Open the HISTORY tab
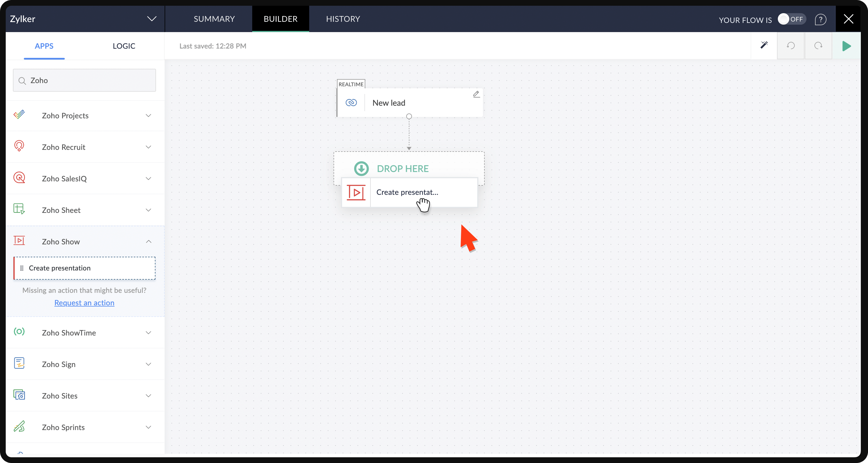 343,19
